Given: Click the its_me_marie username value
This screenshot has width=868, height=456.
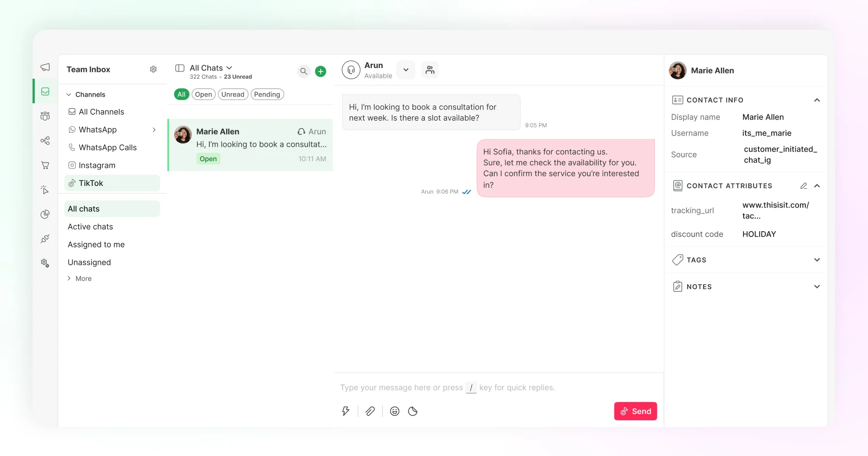Looking at the screenshot, I should point(767,133).
